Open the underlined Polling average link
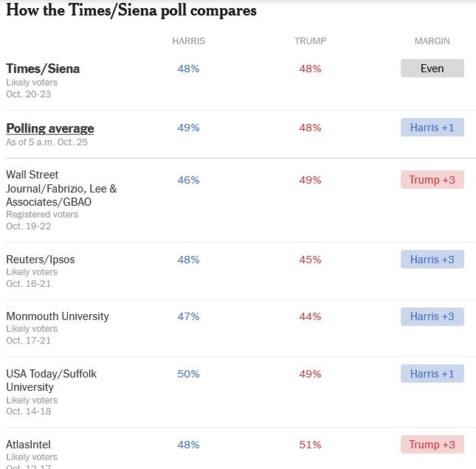Viewport: 476px width, 469px height. [x=50, y=128]
